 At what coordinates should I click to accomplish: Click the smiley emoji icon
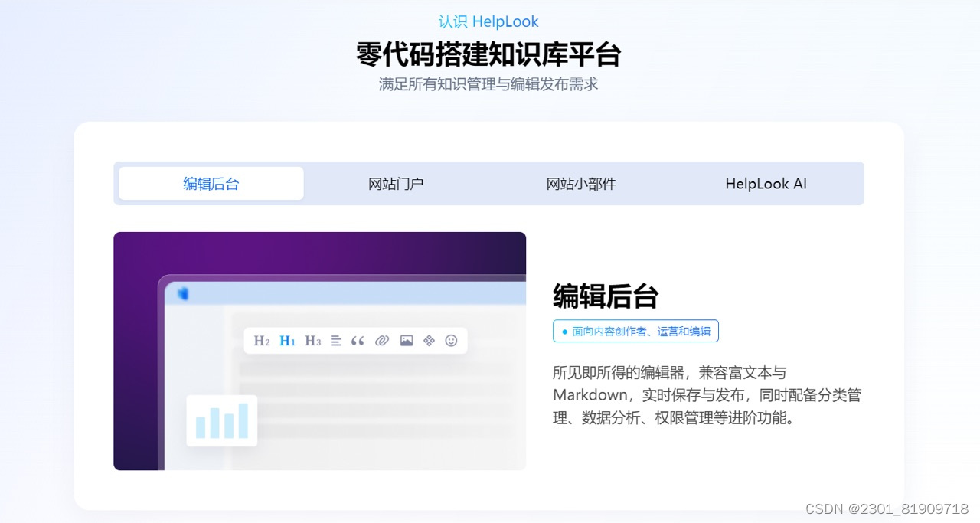click(x=451, y=341)
